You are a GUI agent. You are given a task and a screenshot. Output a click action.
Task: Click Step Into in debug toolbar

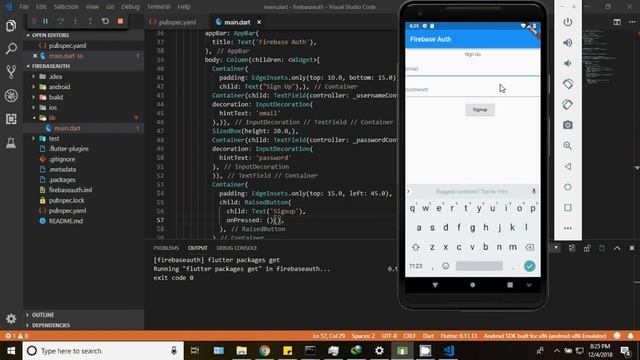(x=76, y=21)
